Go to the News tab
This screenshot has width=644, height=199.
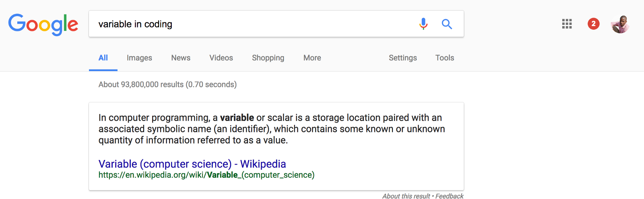181,58
